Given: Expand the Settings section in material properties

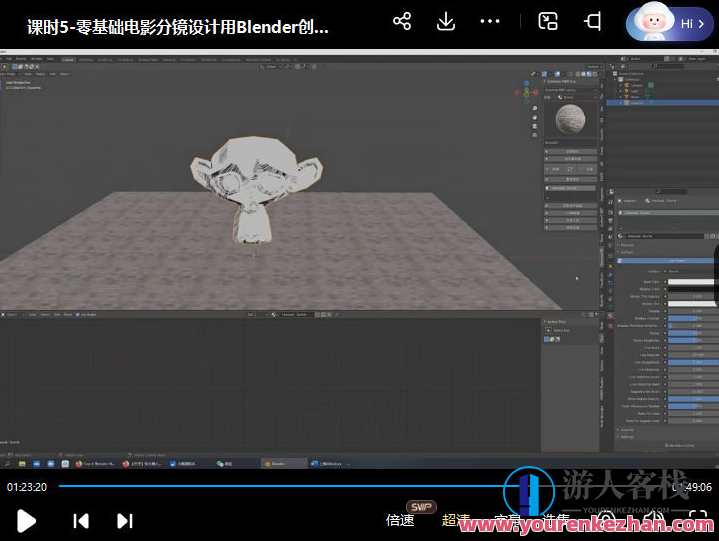Looking at the screenshot, I should click(627, 436).
